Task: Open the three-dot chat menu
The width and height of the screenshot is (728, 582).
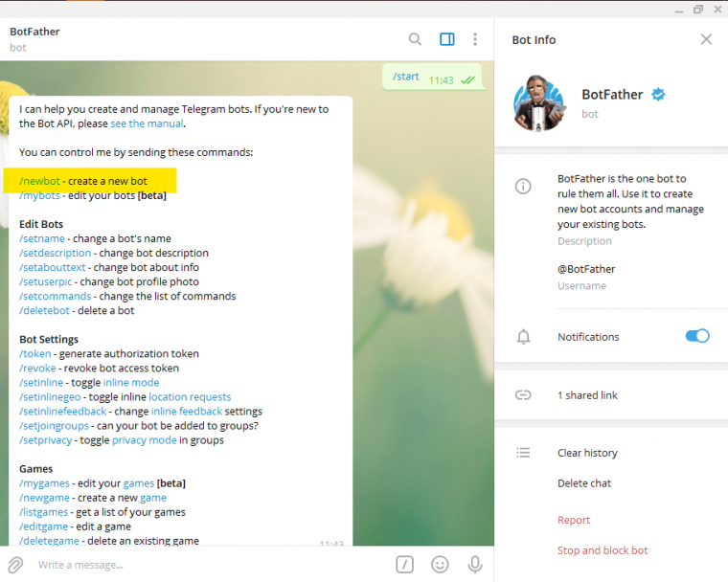Action: tap(475, 39)
